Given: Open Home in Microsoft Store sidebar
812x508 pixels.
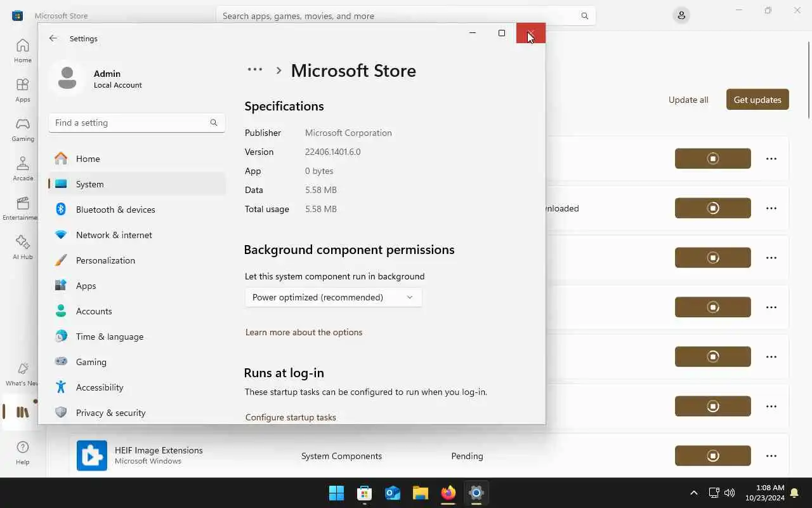Looking at the screenshot, I should [22, 51].
